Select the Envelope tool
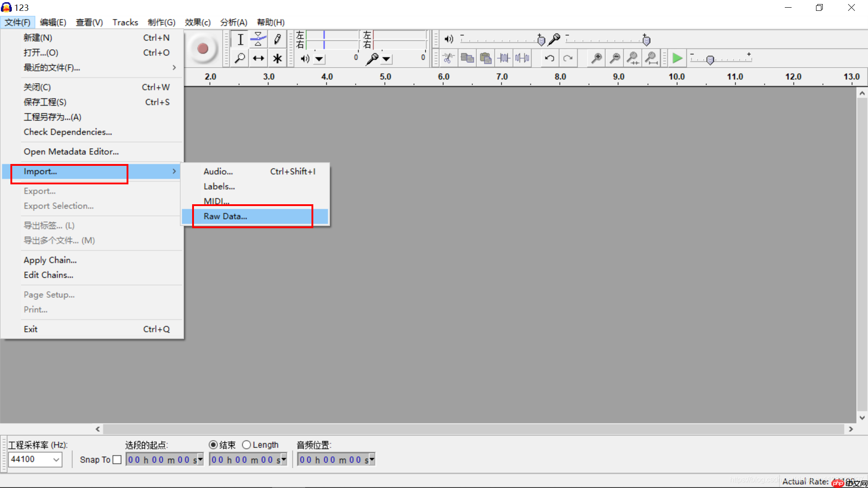868x488 pixels. click(x=258, y=40)
